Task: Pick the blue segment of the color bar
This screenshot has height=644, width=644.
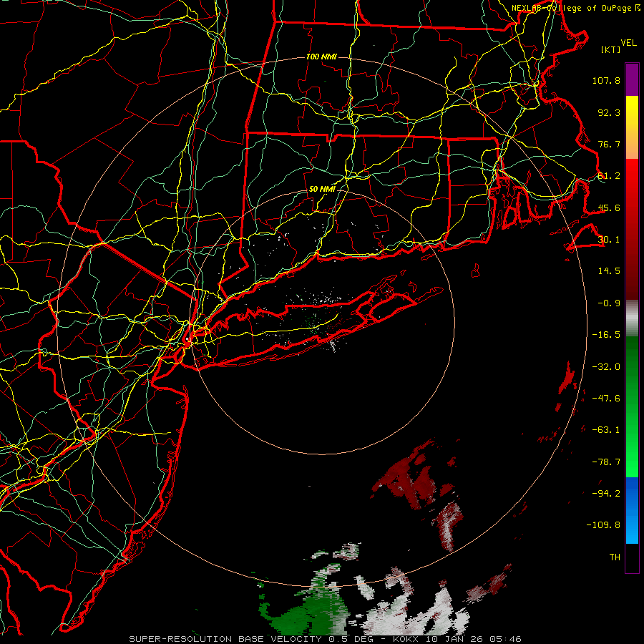Action: click(x=632, y=510)
